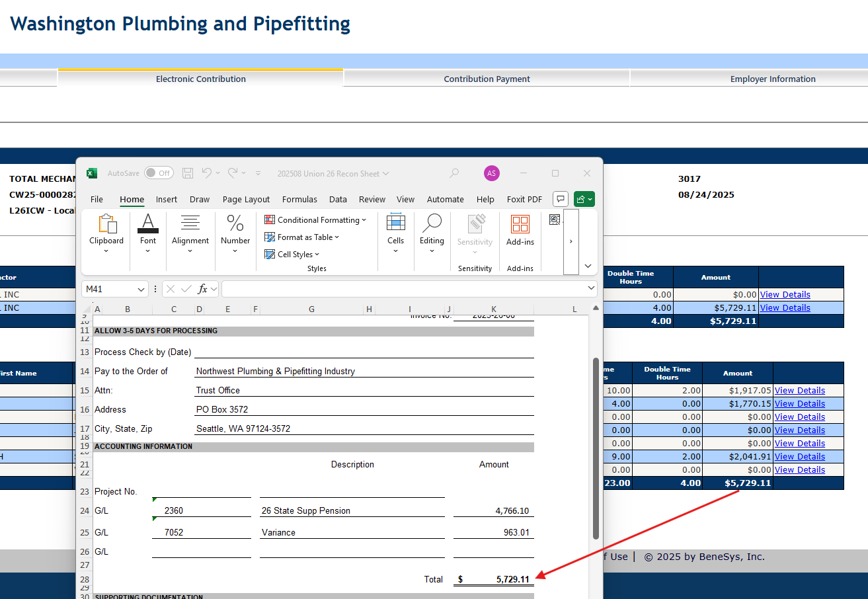Screen dimensions: 868x599
Task: Open the Formulas ribbon tab
Action: (x=299, y=199)
